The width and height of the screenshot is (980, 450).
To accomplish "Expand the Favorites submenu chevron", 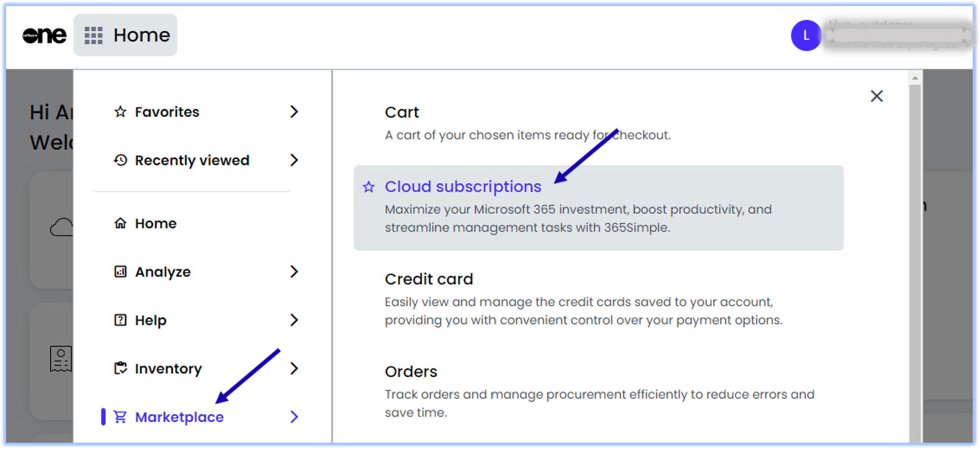I will pyautogui.click(x=294, y=112).
